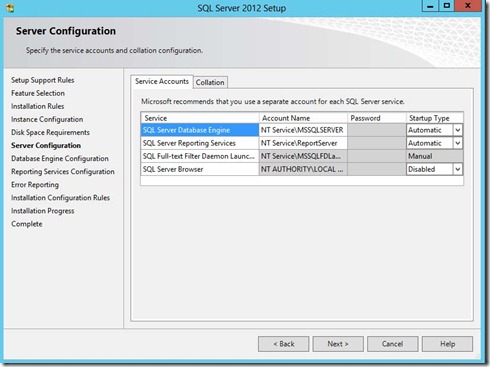Click Complete step in sidebar
The image size is (490, 367).
pyautogui.click(x=27, y=224)
